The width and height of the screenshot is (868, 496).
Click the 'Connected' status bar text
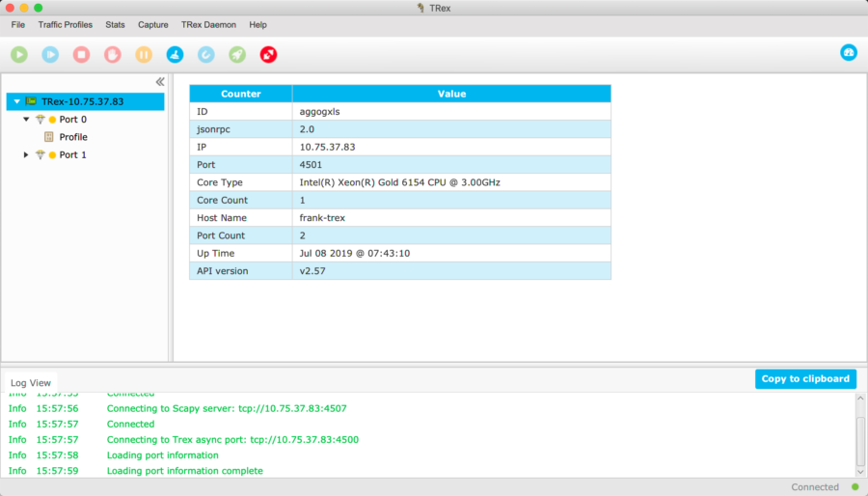point(815,486)
